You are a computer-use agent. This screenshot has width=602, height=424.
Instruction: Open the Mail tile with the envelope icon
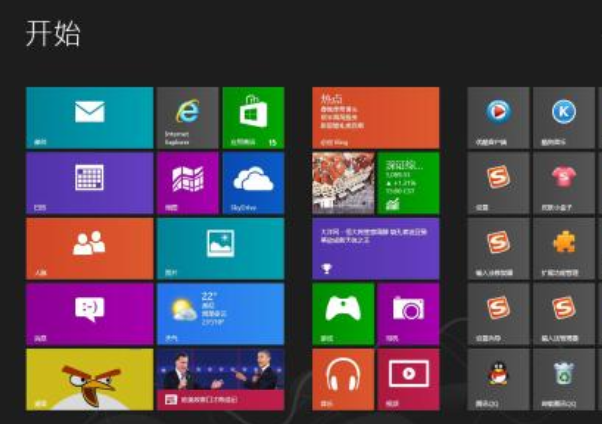coord(89,118)
